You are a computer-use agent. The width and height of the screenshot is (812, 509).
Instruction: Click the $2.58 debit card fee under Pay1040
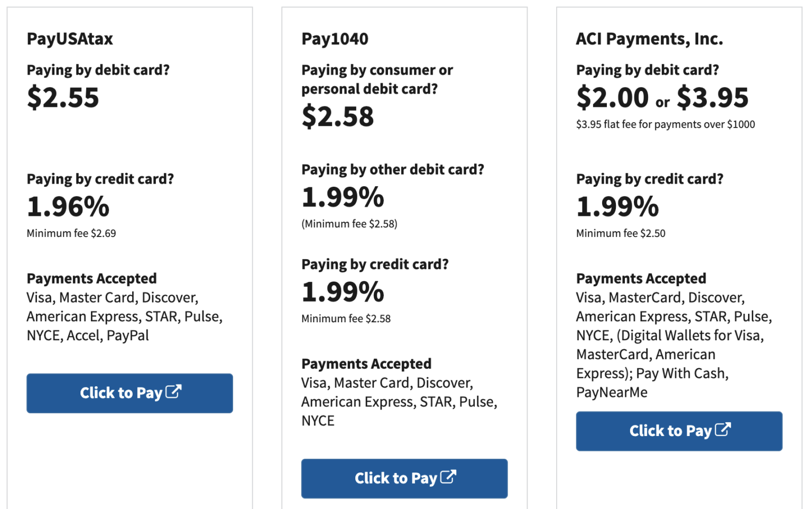[x=337, y=116]
